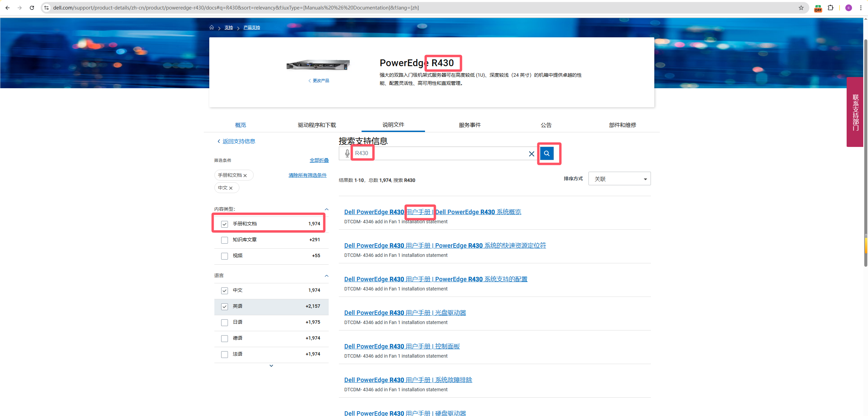
Task: Expand more languages with down chevron
Action: tap(271, 366)
